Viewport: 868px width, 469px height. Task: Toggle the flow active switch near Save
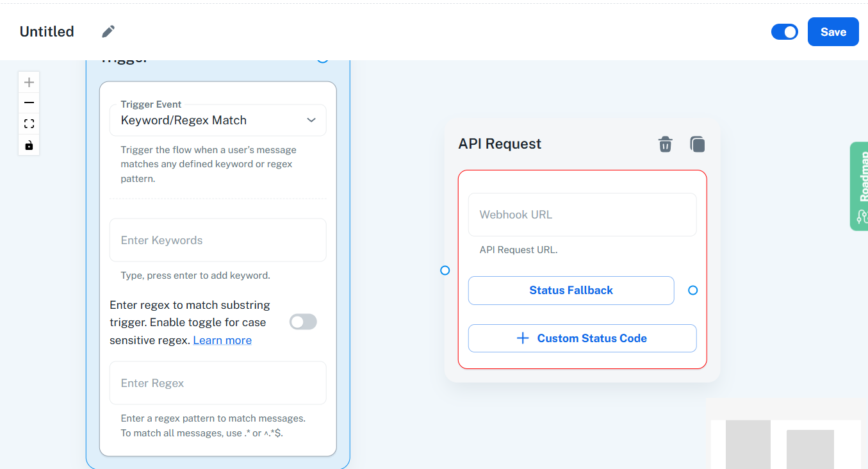[784, 32]
